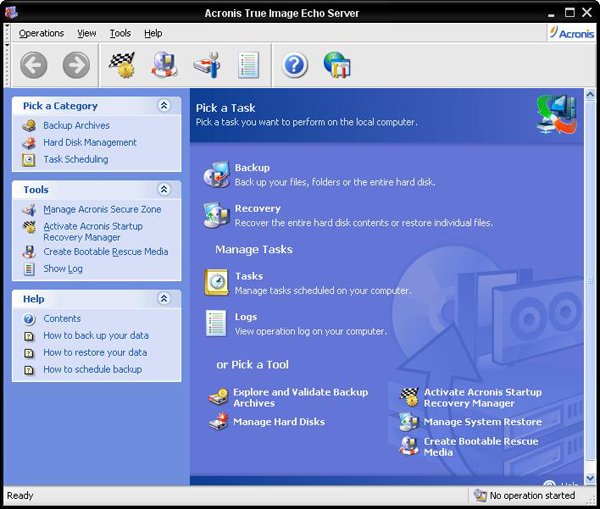The image size is (600, 509).
Task: Click the globe web toolbar icon
Action: tap(337, 65)
